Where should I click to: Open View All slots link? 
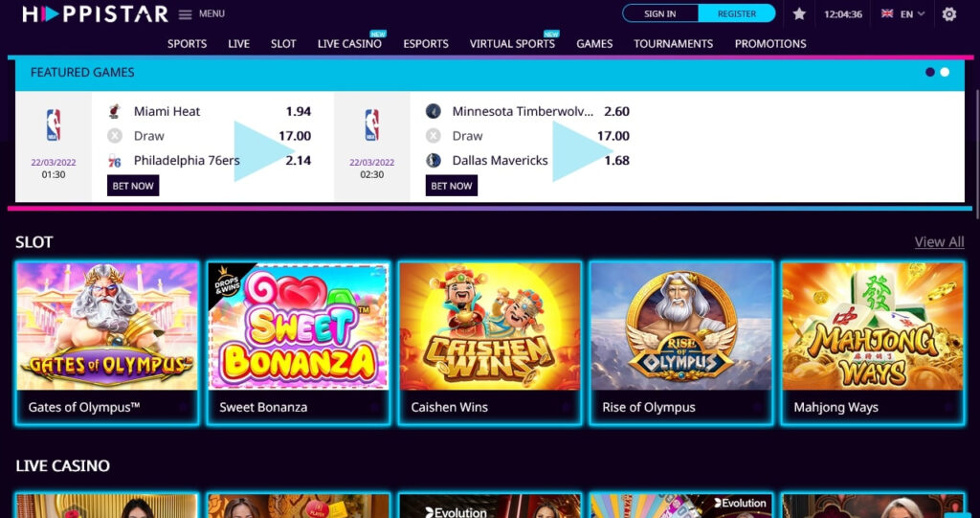click(940, 241)
